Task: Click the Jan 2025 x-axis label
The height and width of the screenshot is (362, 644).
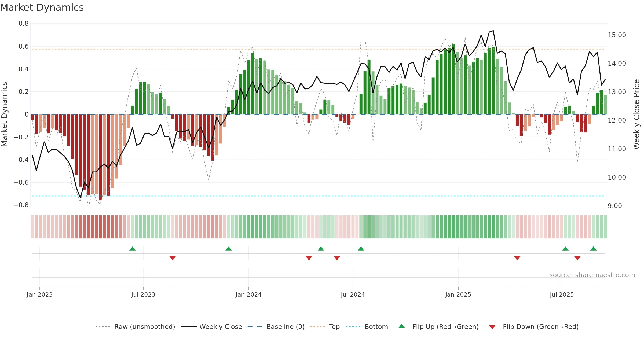Action: coord(458,294)
